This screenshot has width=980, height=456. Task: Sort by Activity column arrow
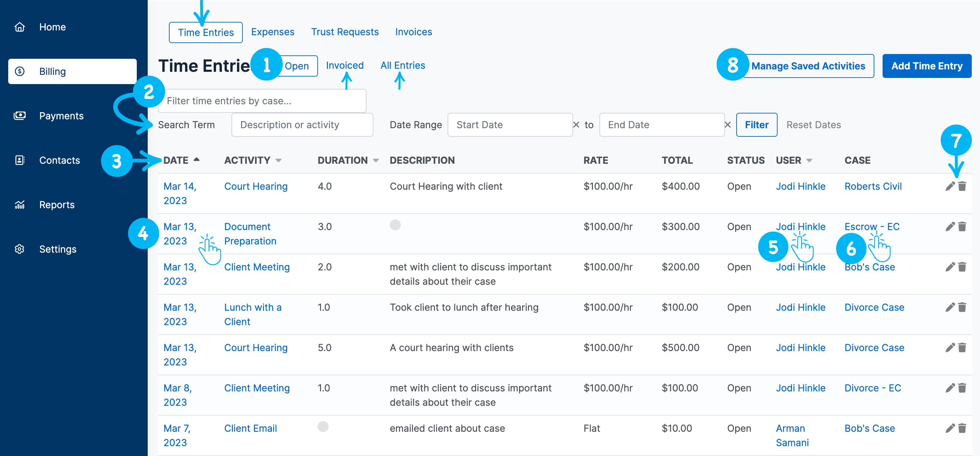[278, 161]
